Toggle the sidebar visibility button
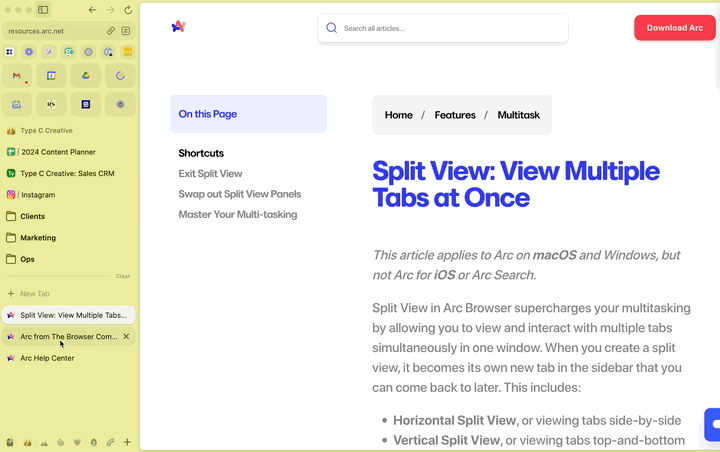Viewport: 720px width, 452px height. [x=43, y=10]
